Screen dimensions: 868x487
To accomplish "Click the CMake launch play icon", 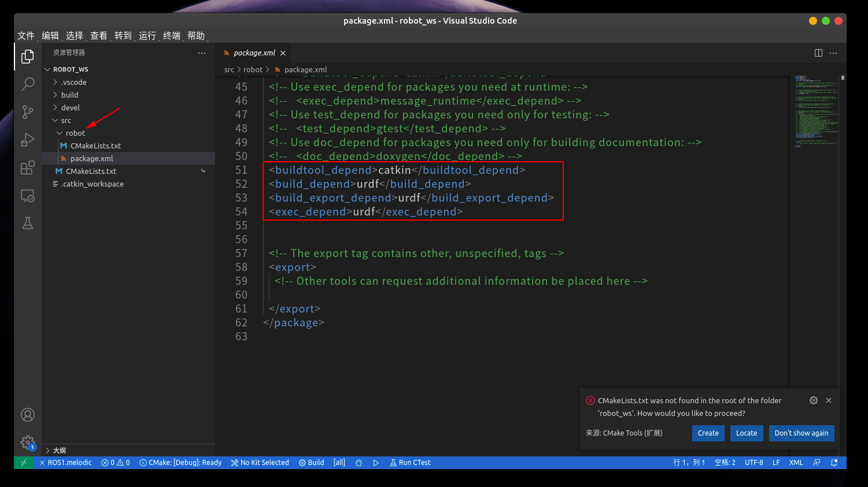I will (376, 463).
